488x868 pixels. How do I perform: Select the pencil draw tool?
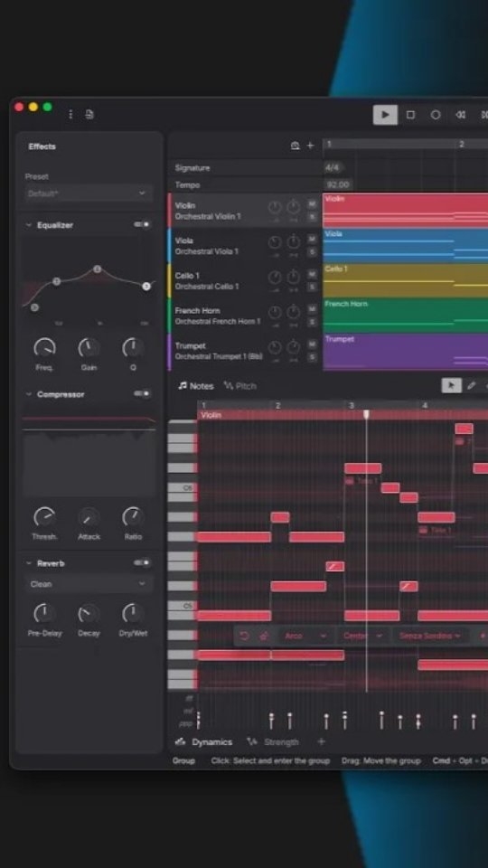[x=471, y=385]
